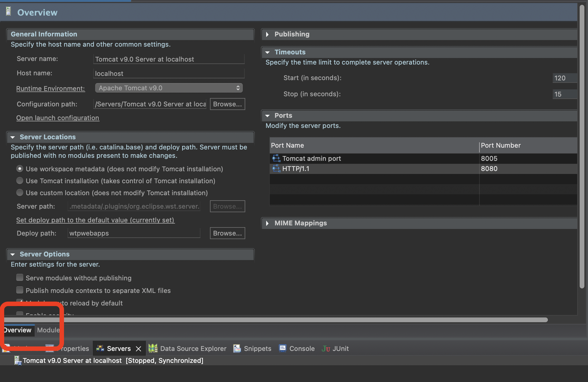This screenshot has width=588, height=382.
Task: Click Browse next to Configuration path
Action: (x=227, y=104)
